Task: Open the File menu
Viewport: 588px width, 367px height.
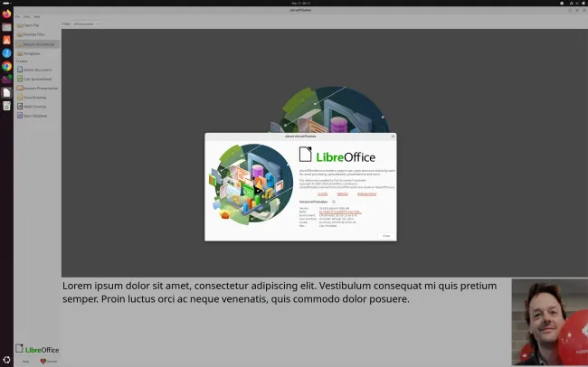Action: [x=17, y=17]
